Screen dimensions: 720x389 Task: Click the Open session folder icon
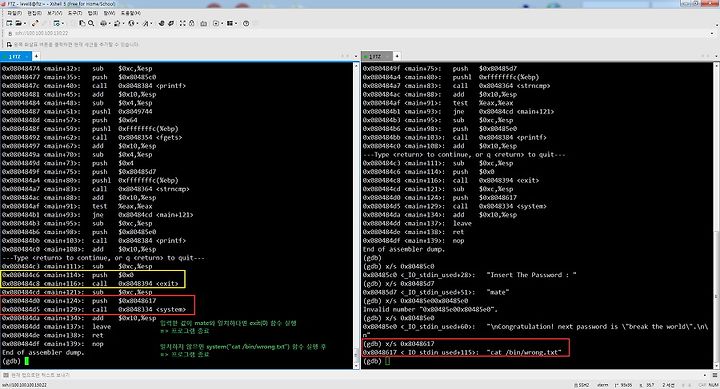18,23
